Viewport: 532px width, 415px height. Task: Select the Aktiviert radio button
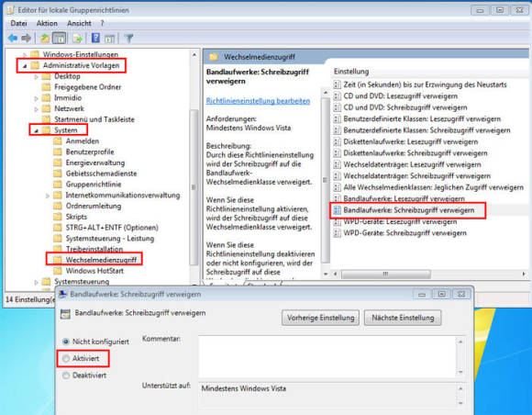pos(66,358)
